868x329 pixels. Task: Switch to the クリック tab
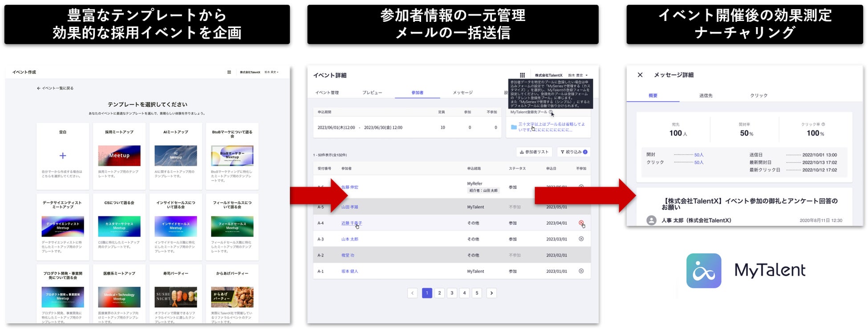[759, 96]
